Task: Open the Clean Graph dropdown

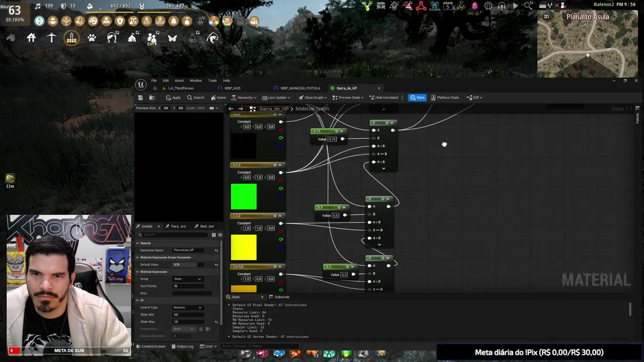Action: tap(312, 98)
